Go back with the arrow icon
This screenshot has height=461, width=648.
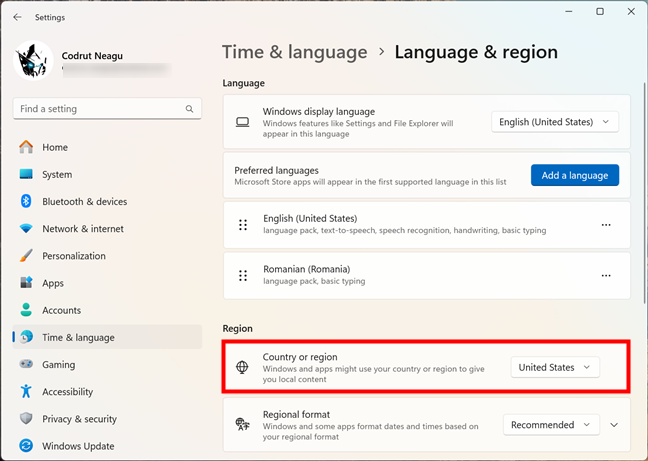pyautogui.click(x=17, y=17)
